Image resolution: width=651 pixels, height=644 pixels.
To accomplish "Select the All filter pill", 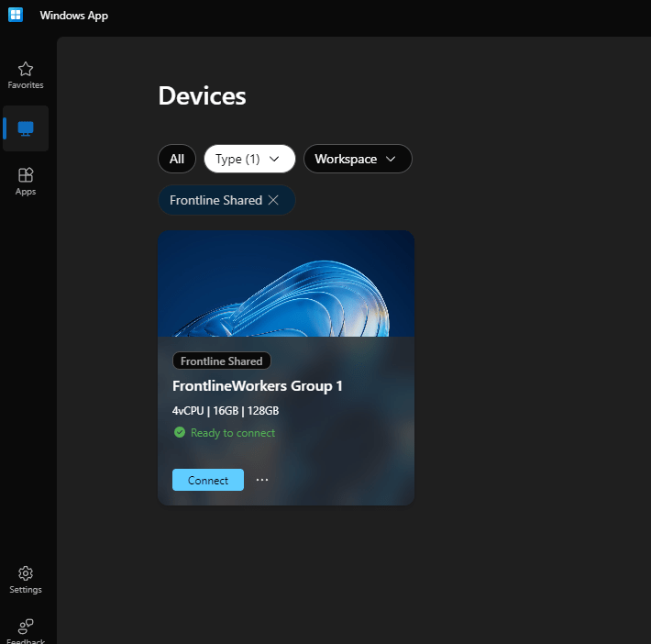I will [176, 159].
